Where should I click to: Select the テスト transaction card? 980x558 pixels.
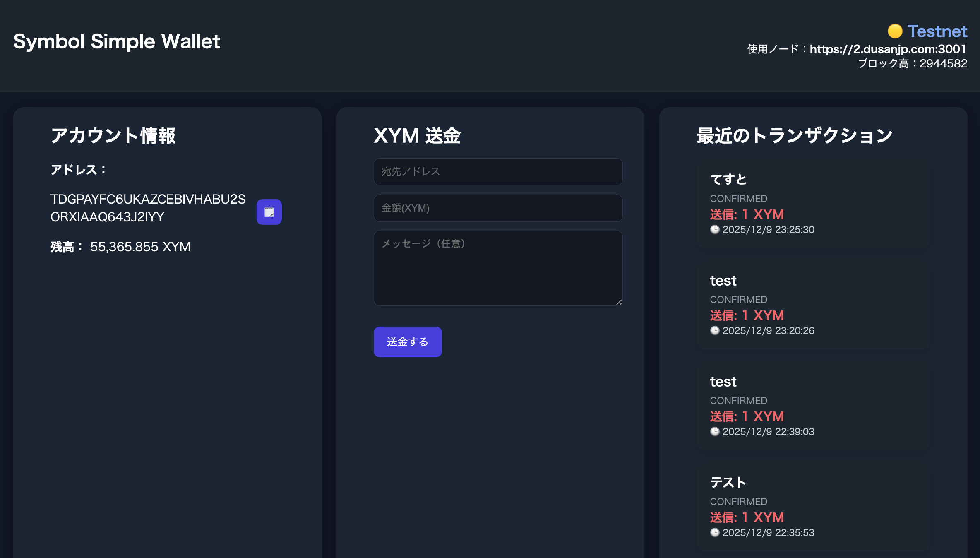[x=814, y=507]
